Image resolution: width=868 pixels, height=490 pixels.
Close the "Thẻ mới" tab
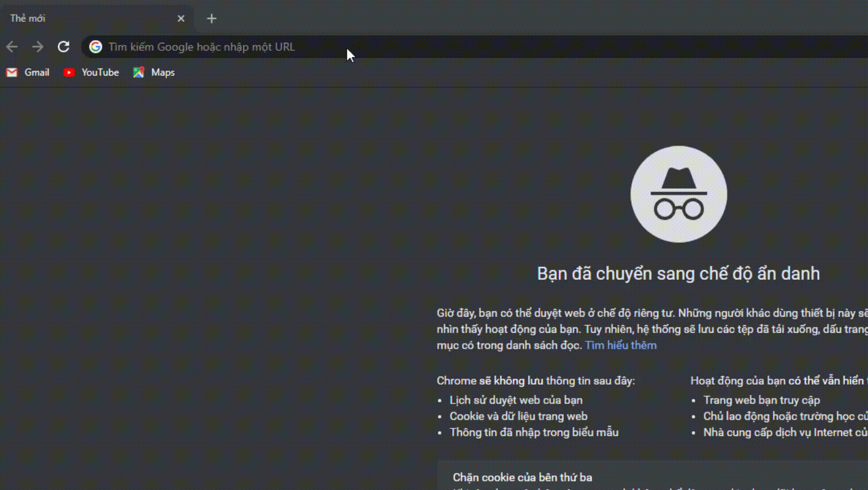[x=181, y=19]
